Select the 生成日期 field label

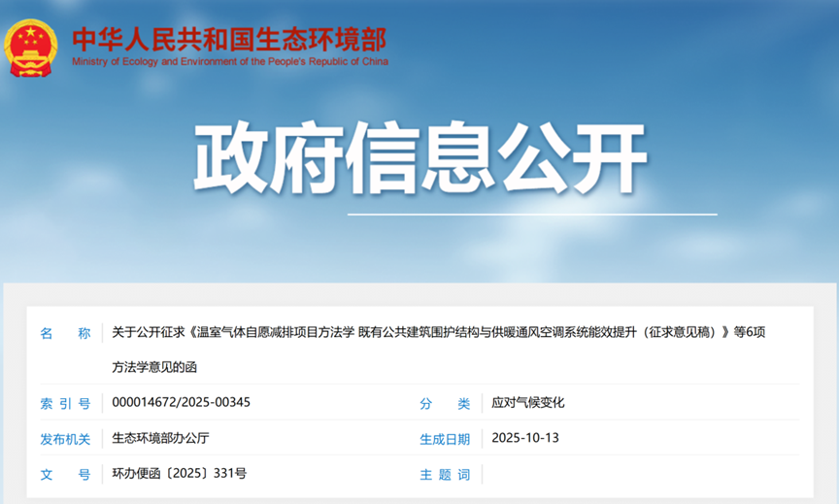click(x=445, y=439)
